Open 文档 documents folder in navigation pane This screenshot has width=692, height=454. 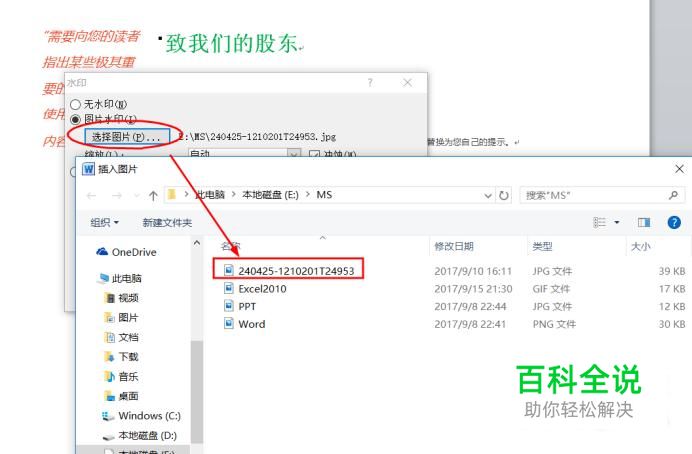point(121,338)
